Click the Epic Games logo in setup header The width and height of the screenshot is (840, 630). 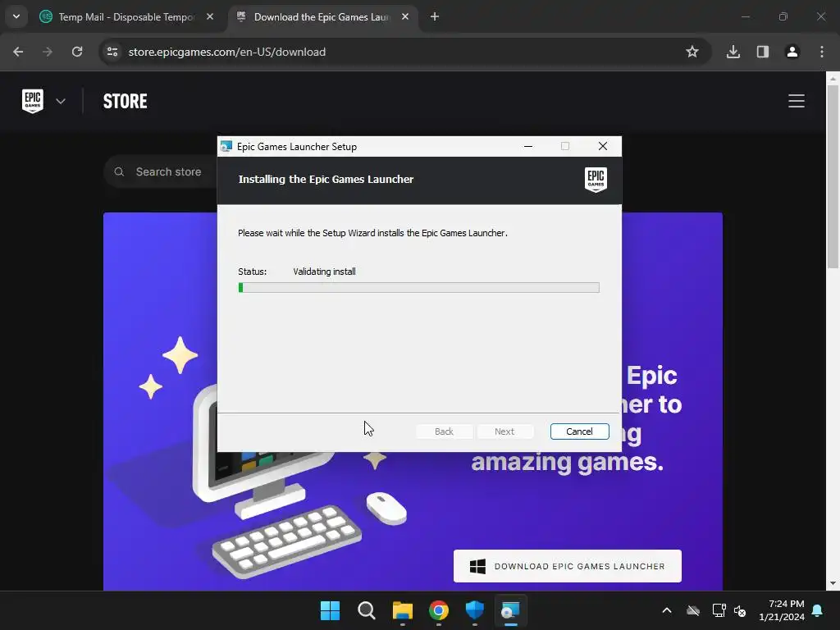click(x=596, y=180)
